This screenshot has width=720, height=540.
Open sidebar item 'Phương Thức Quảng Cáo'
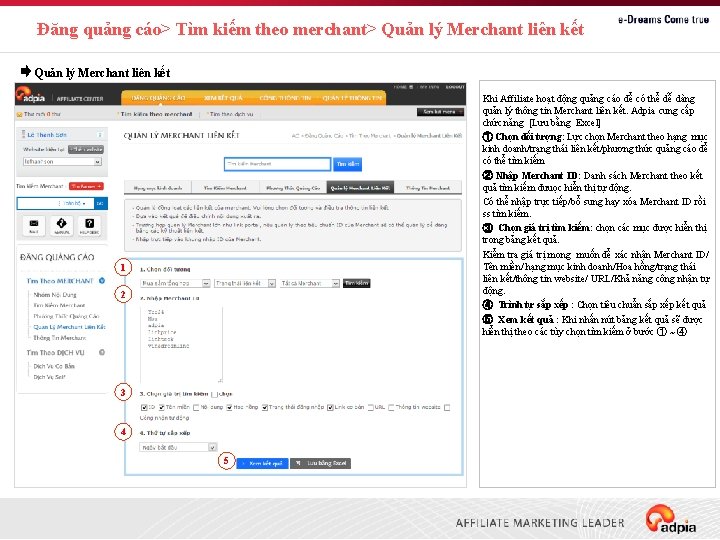[x=67, y=316]
